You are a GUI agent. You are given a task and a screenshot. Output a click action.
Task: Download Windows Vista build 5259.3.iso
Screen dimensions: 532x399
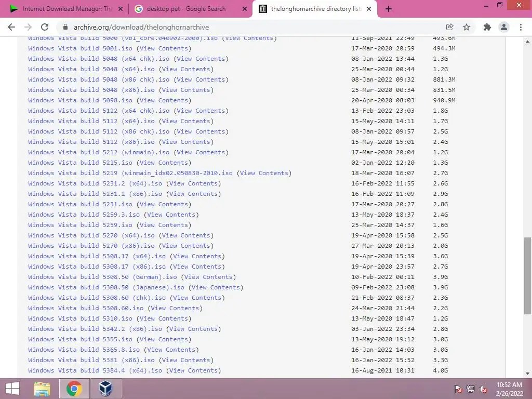pyautogui.click(x=84, y=215)
